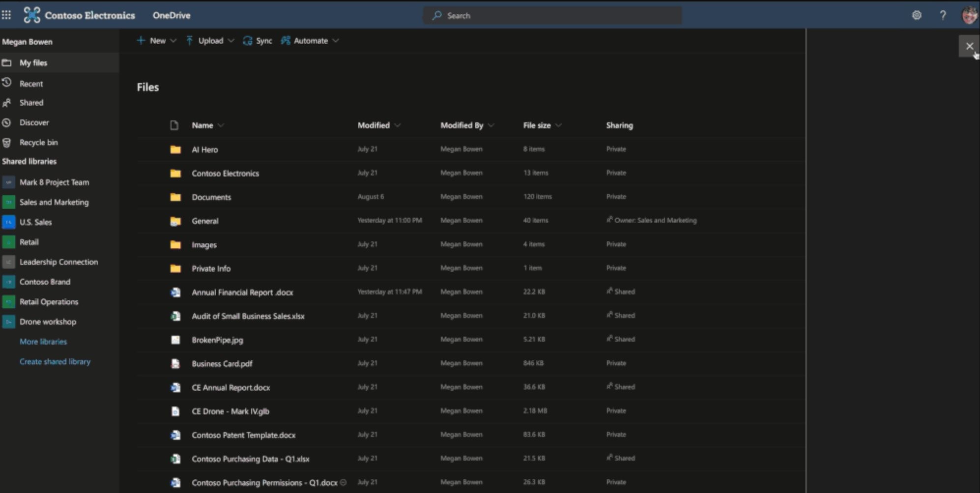The image size is (980, 493).
Task: Open Contoso Purchasing Permissions - Q1.docx
Action: pyautogui.click(x=264, y=483)
